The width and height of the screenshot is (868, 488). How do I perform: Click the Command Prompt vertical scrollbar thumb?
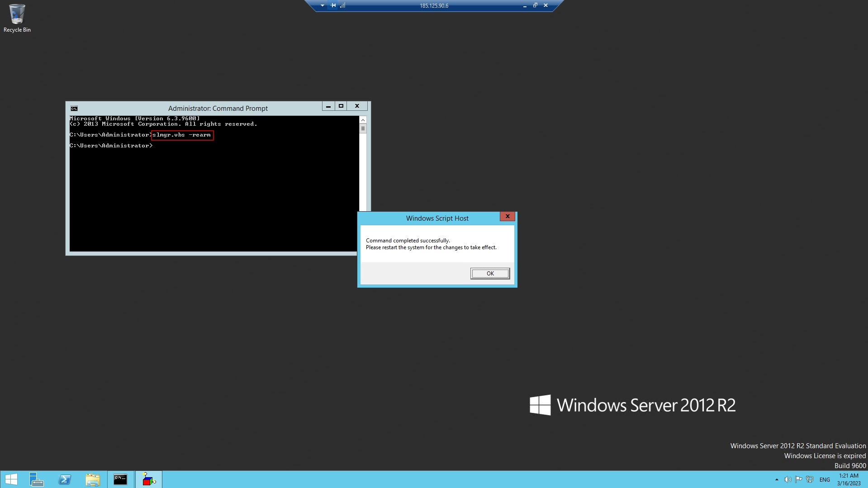tap(363, 129)
